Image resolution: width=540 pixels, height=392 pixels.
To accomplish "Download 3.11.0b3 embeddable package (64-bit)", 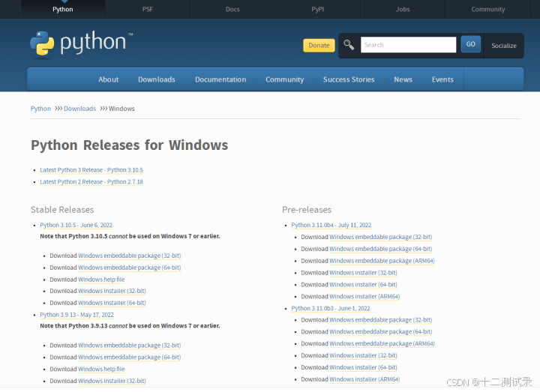I will point(380,332).
